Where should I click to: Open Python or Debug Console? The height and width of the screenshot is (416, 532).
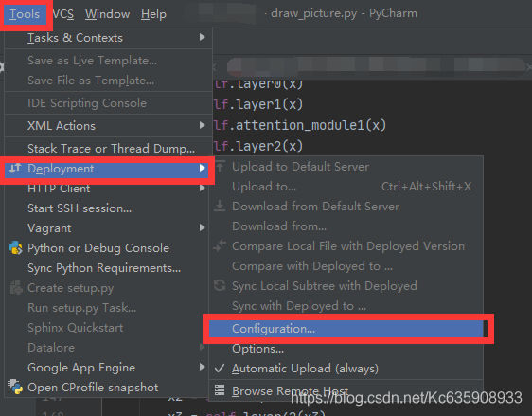107,248
